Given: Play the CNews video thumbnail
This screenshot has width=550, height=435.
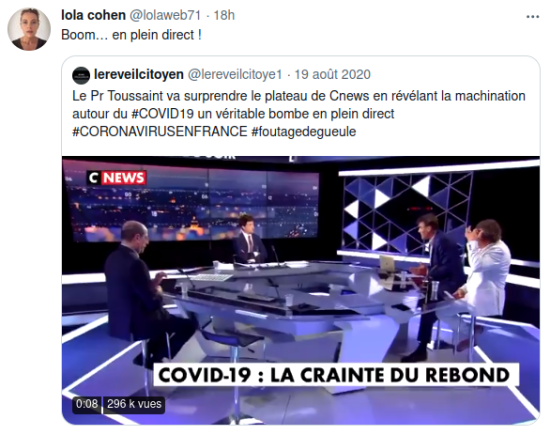Looking at the screenshot, I should [301, 290].
